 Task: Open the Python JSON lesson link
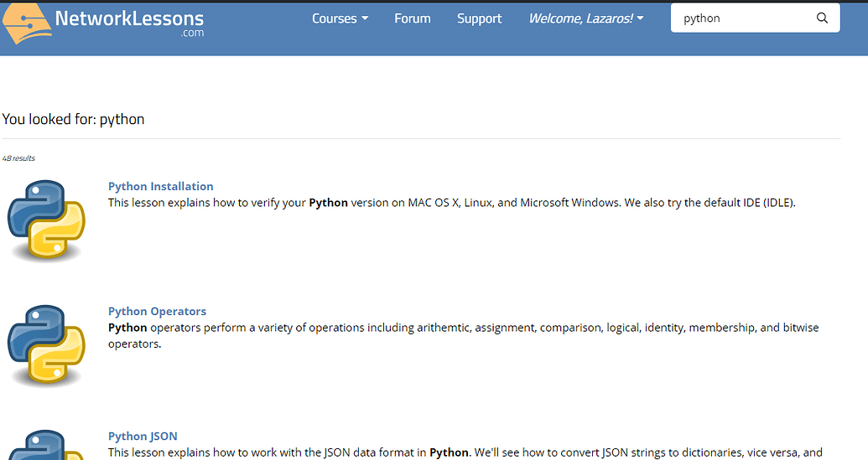pyautogui.click(x=143, y=437)
